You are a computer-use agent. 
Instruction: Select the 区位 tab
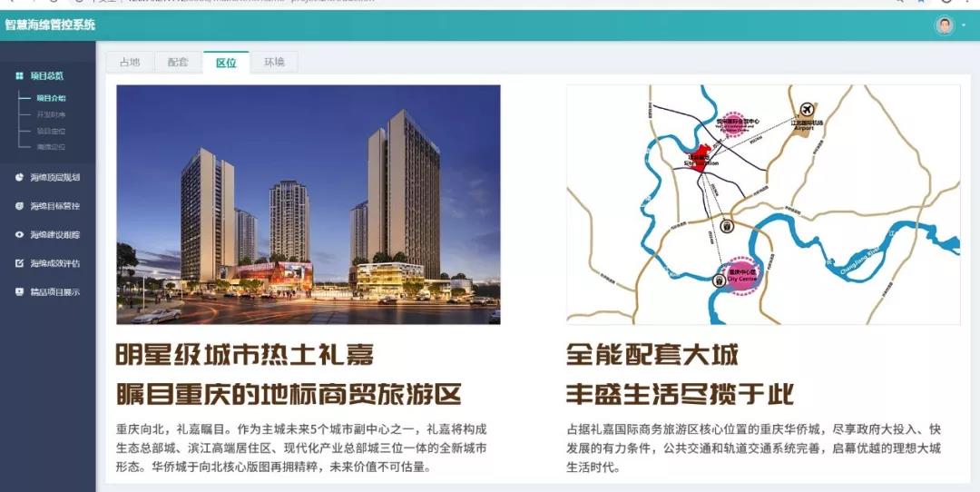(x=226, y=62)
